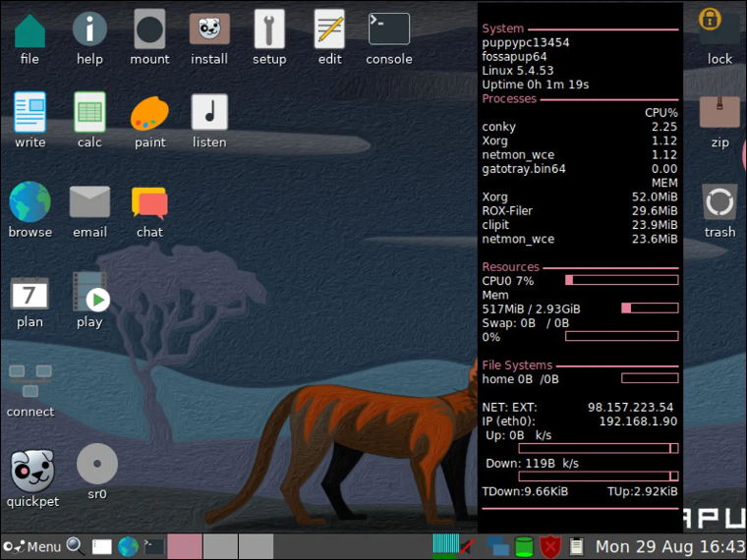The image size is (747, 560).
Task: Click the Mem usage bar in conky
Action: [x=650, y=308]
